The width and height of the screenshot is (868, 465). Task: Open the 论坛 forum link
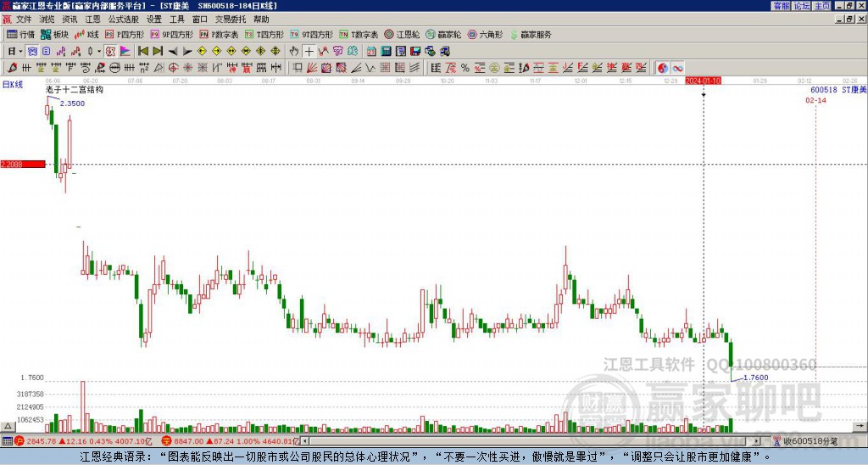(x=801, y=6)
